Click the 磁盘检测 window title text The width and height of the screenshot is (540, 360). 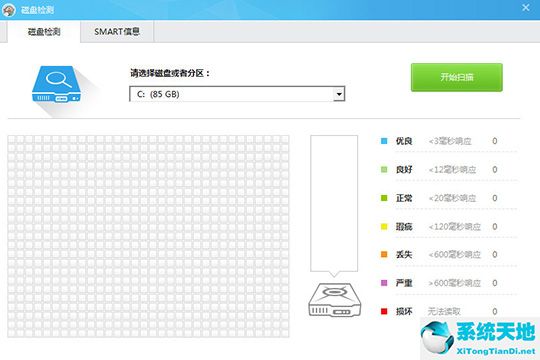[x=37, y=10]
